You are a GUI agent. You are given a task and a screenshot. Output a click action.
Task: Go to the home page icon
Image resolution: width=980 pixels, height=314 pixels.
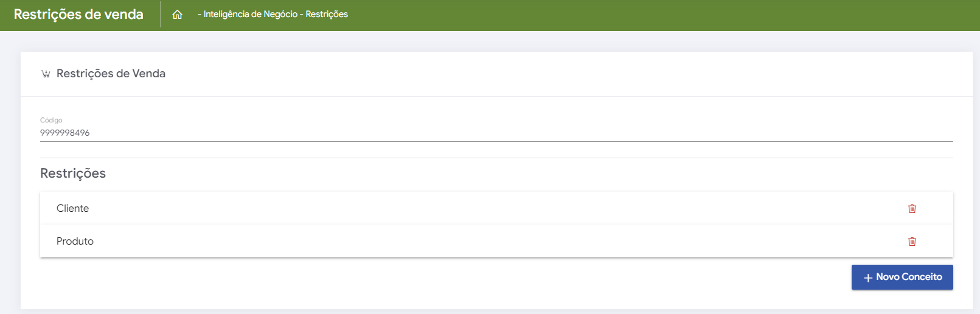point(177,15)
